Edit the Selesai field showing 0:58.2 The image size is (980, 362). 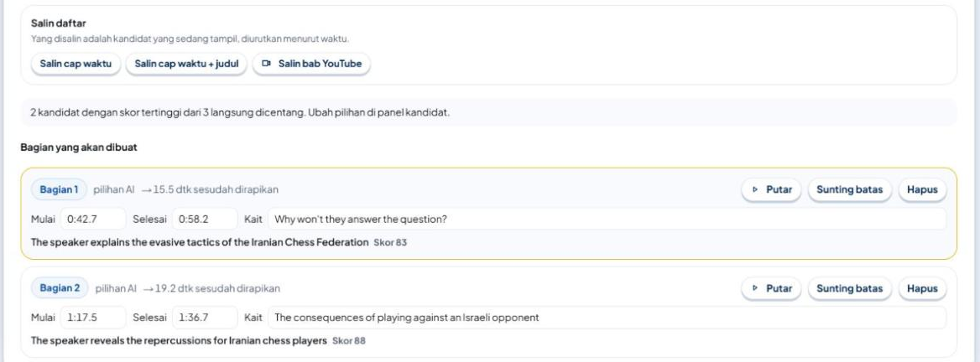[205, 219]
